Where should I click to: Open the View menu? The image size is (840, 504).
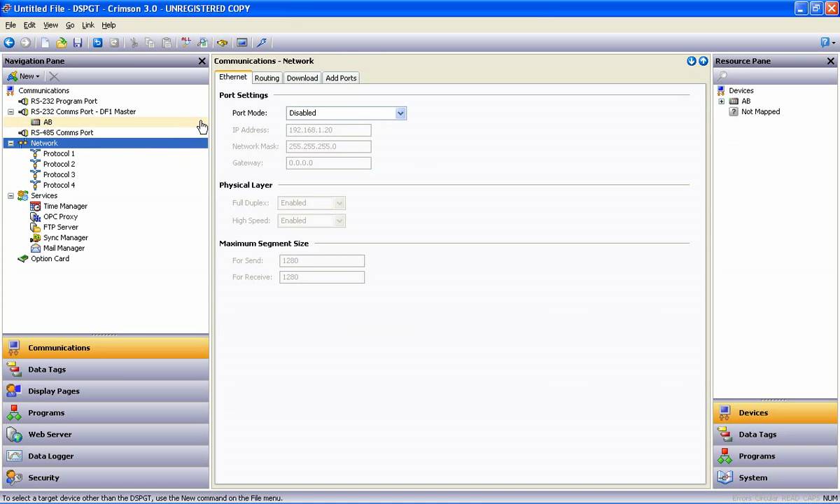coord(50,25)
